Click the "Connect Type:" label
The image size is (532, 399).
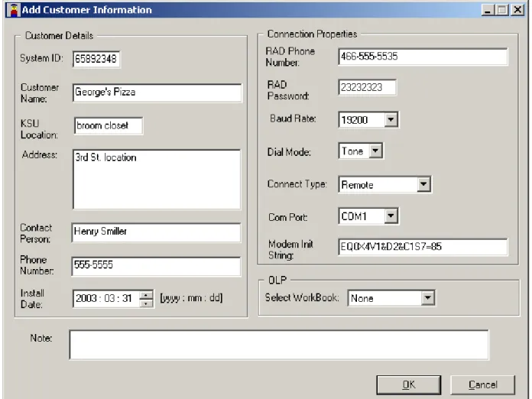tap(297, 184)
